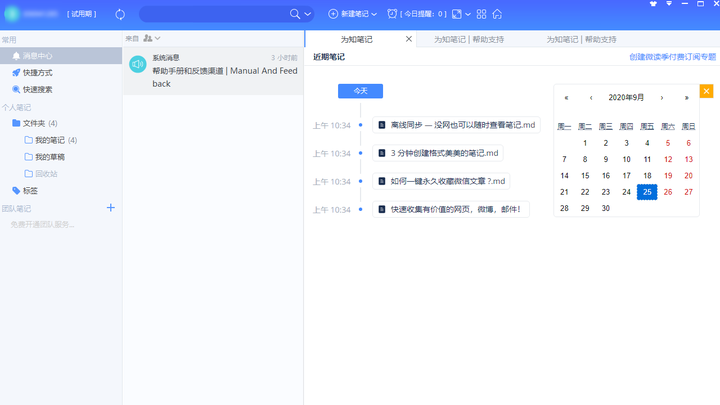
Task: Select 文件夹 (4) folder node
Action: point(40,123)
